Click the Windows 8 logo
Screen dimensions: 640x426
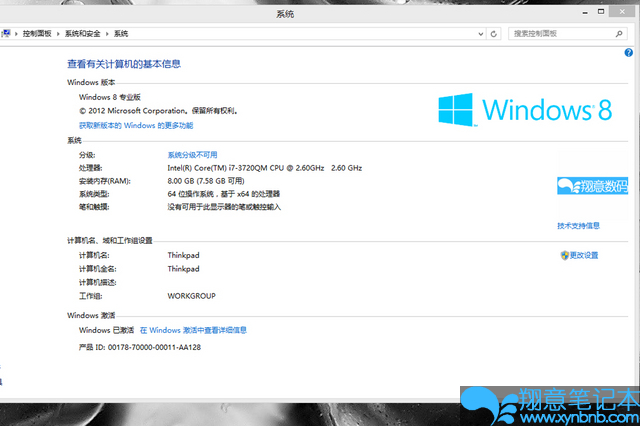pos(525,110)
